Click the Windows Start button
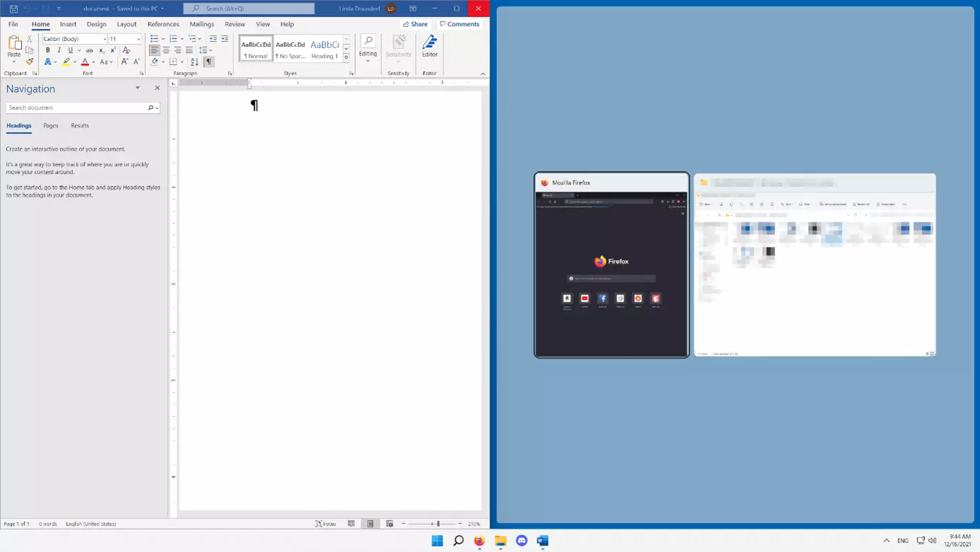The height and width of the screenshot is (552, 980). pyautogui.click(x=437, y=541)
